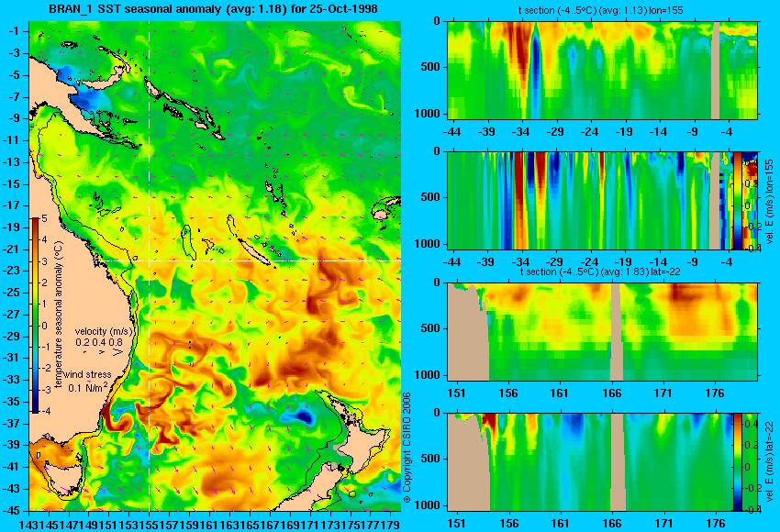Click the 'wind stress' legend label

click(x=87, y=374)
